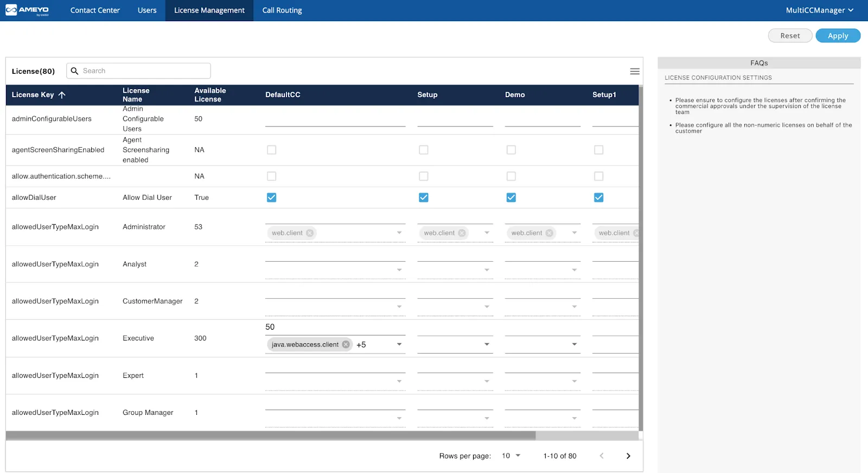Expand Executive dropdown under DefaultCC
Screen dimensions: 868x473
click(399, 344)
